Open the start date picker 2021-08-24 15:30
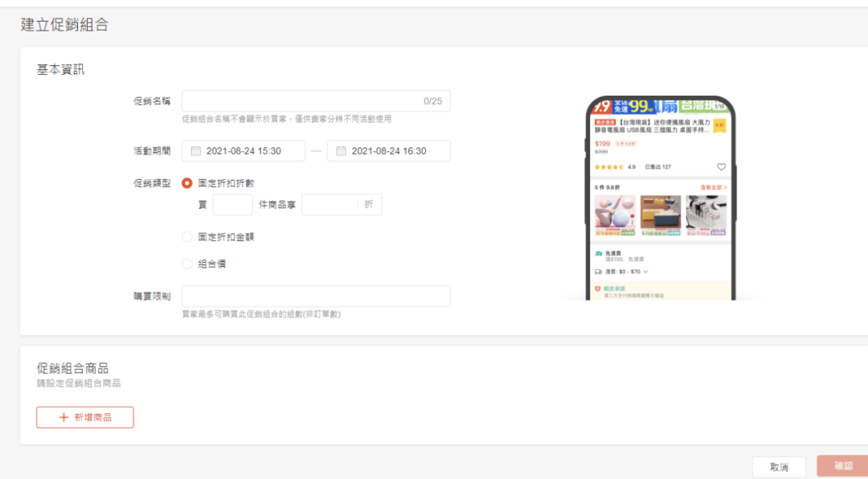 (x=244, y=151)
